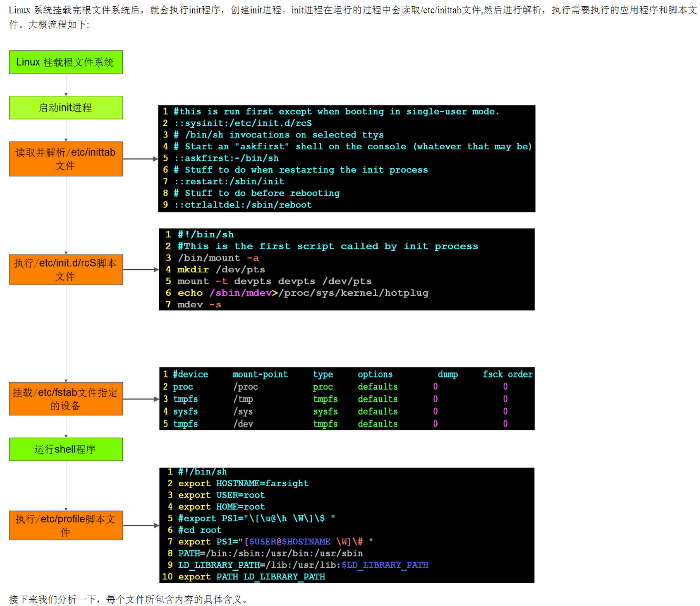Image resolution: width=700 pixels, height=606 pixels.
Task: Click the '::askfirst:-/bin/sh' line
Action: pyautogui.click(x=226, y=158)
